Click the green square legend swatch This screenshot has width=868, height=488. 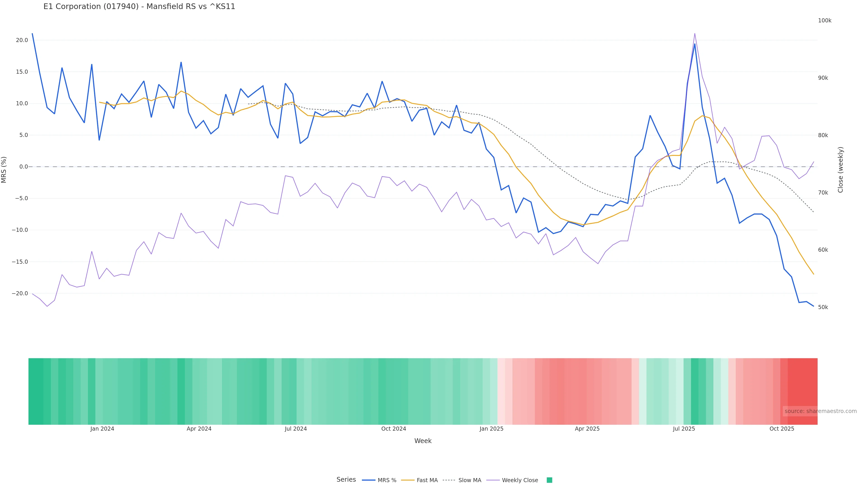click(549, 480)
